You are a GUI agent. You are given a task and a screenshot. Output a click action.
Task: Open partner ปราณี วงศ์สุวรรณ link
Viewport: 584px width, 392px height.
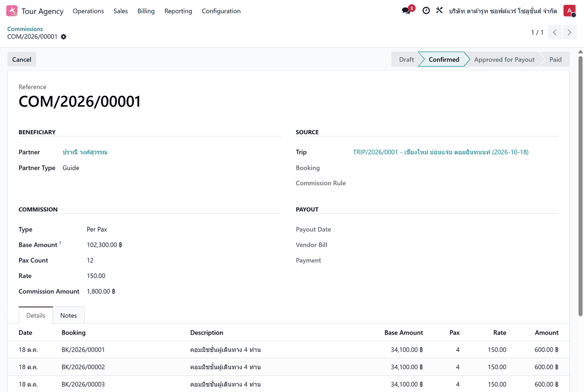(x=85, y=152)
